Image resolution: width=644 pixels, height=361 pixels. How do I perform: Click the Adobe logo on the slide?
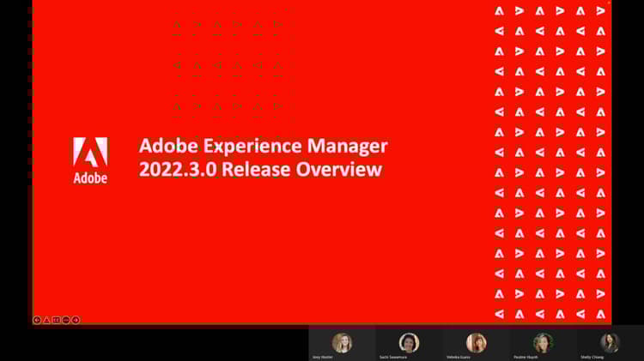[x=90, y=160]
